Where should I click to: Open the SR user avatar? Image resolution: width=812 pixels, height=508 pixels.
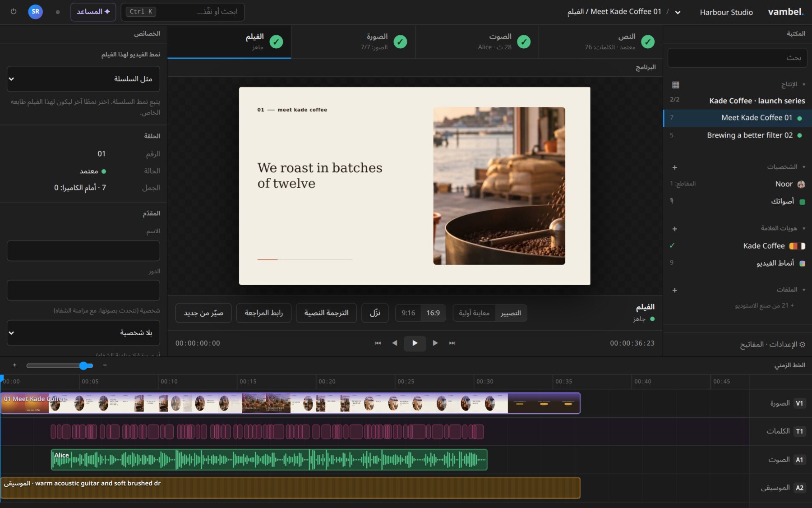tap(36, 12)
